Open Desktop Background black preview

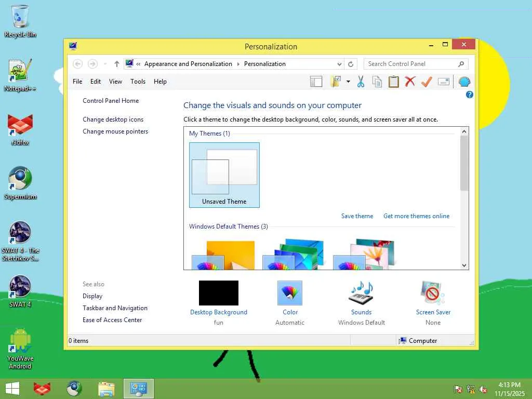[219, 293]
